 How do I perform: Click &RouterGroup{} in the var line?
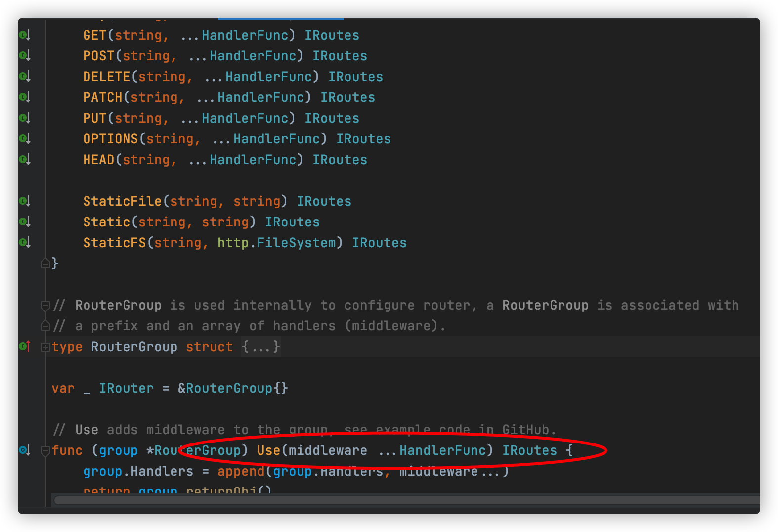point(233,388)
